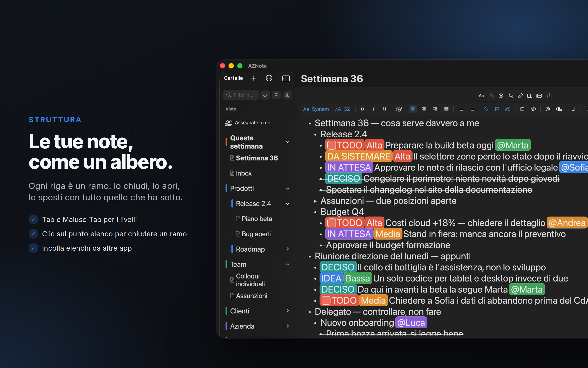Insert a bulleted list
This screenshot has width=588, height=368.
click(x=460, y=109)
